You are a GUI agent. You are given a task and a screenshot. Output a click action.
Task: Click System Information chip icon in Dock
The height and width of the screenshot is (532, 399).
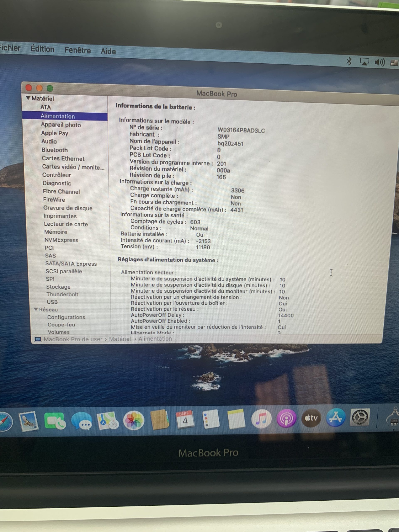point(393,417)
